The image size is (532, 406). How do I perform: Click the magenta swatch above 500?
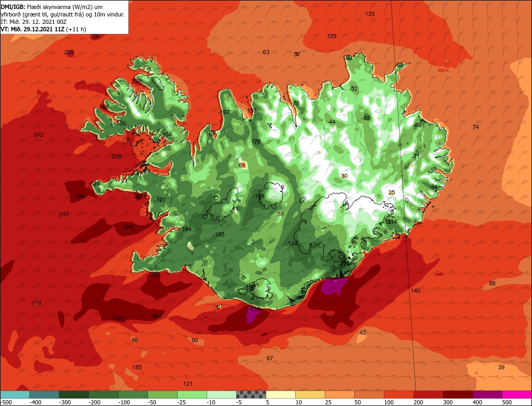(x=517, y=394)
